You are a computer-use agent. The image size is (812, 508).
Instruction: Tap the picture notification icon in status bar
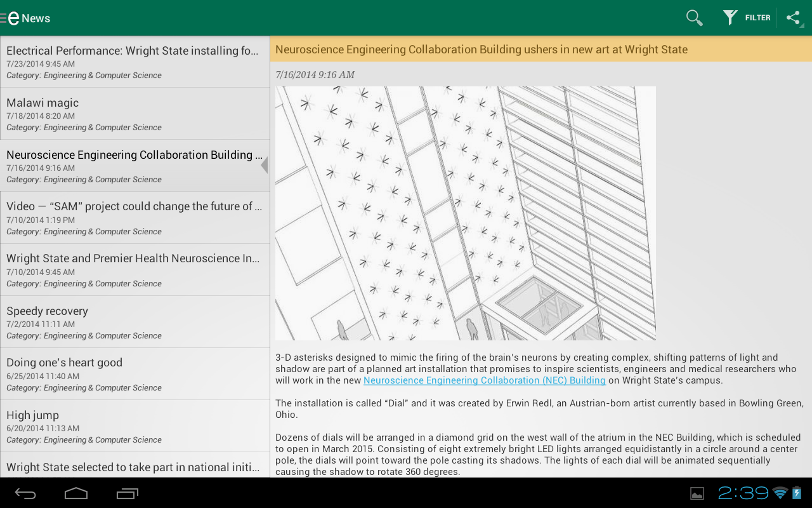[697, 493]
